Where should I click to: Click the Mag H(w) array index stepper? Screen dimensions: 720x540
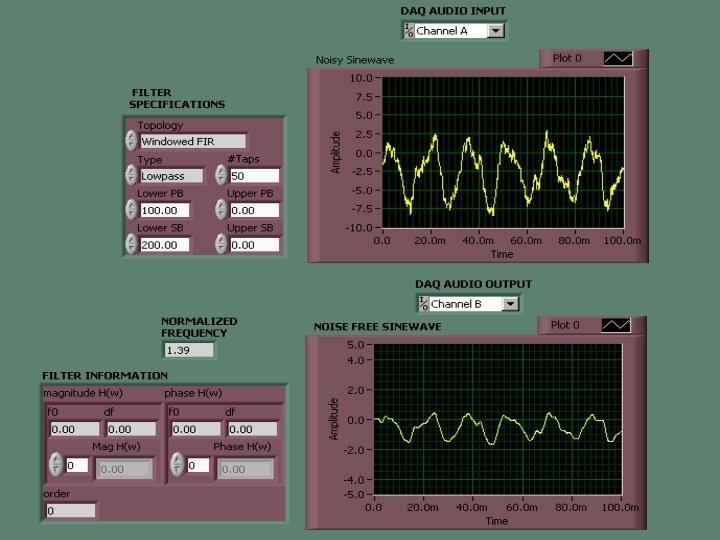[56, 464]
